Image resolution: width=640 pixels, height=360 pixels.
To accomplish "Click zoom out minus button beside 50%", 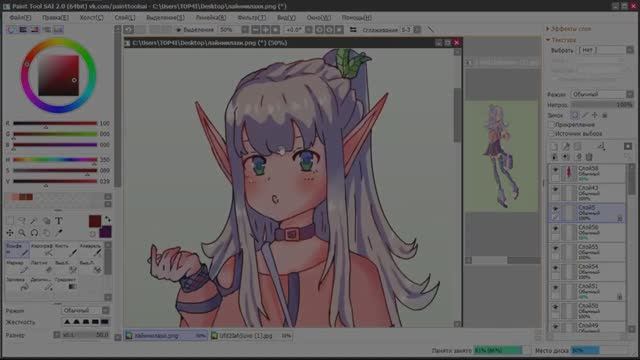I will tap(256, 29).
